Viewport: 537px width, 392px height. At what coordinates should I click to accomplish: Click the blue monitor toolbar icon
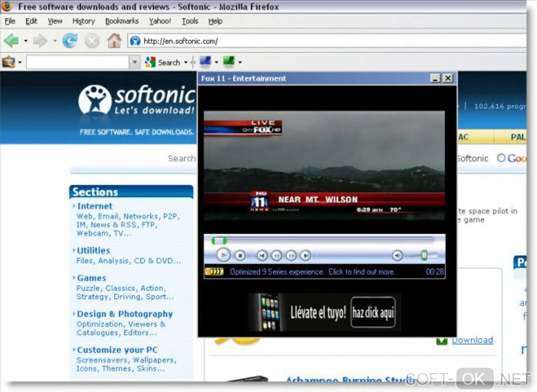pos(205,62)
